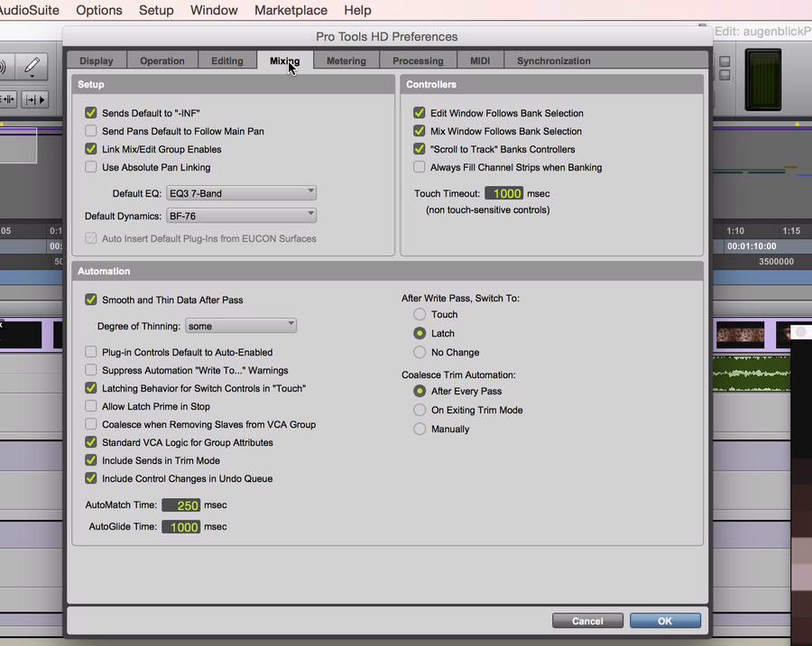
Task: Click the Touch Timeout value field
Action: point(504,194)
